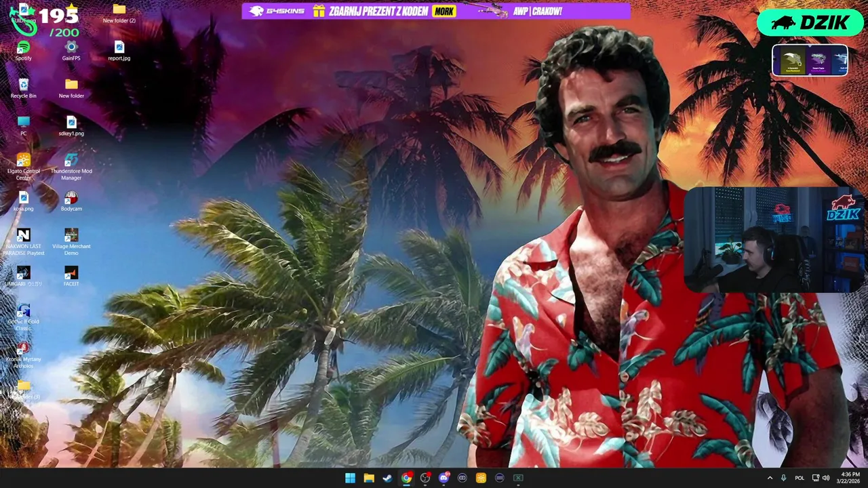Open OBS Studio from the taskbar

[425, 478]
